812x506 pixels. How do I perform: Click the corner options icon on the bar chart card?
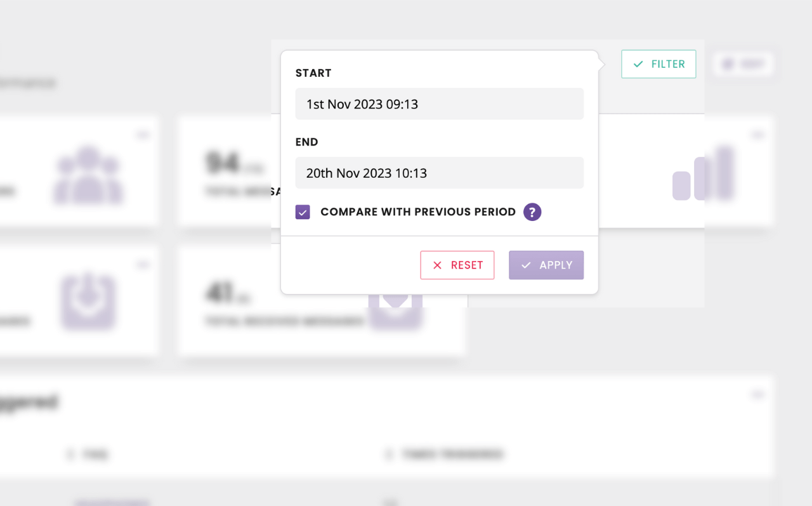758,134
